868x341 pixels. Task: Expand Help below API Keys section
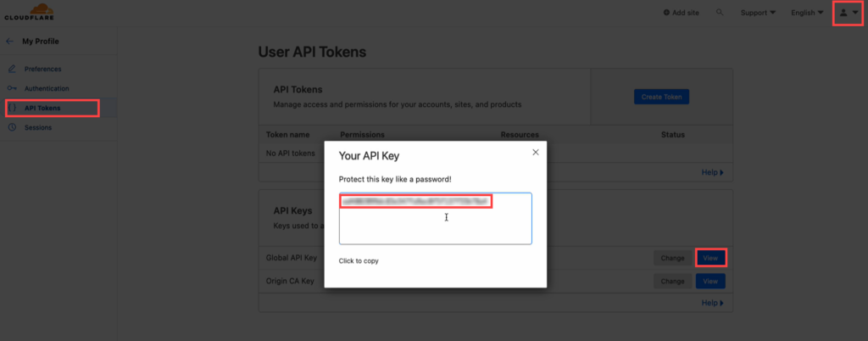click(712, 303)
